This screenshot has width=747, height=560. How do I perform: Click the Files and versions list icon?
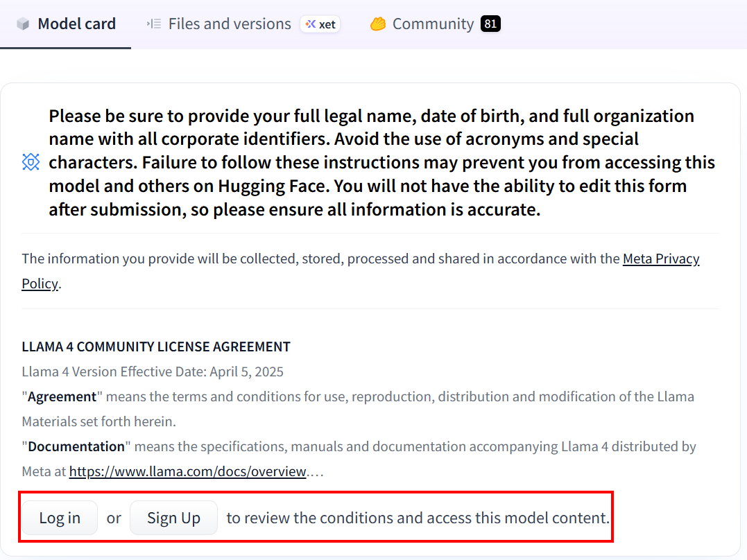point(153,24)
